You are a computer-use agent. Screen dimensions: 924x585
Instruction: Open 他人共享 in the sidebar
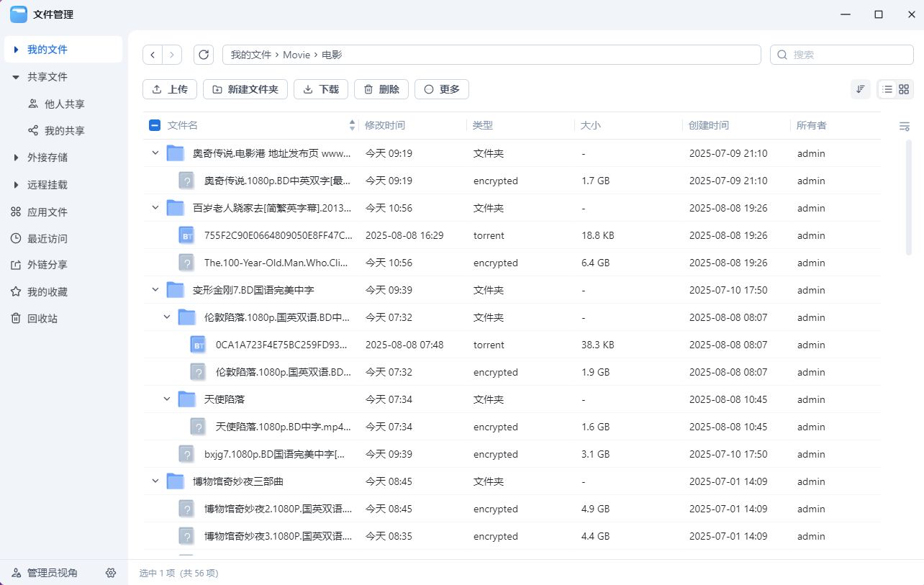tap(63, 104)
